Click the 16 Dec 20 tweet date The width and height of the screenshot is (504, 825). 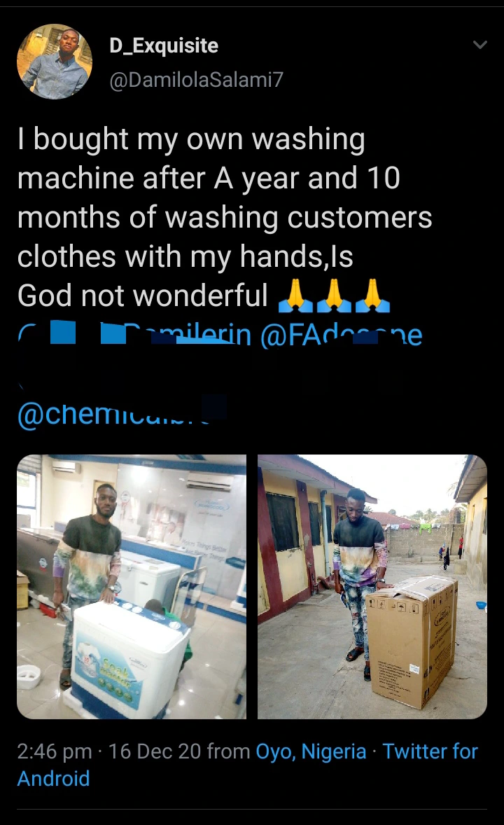coord(155,751)
